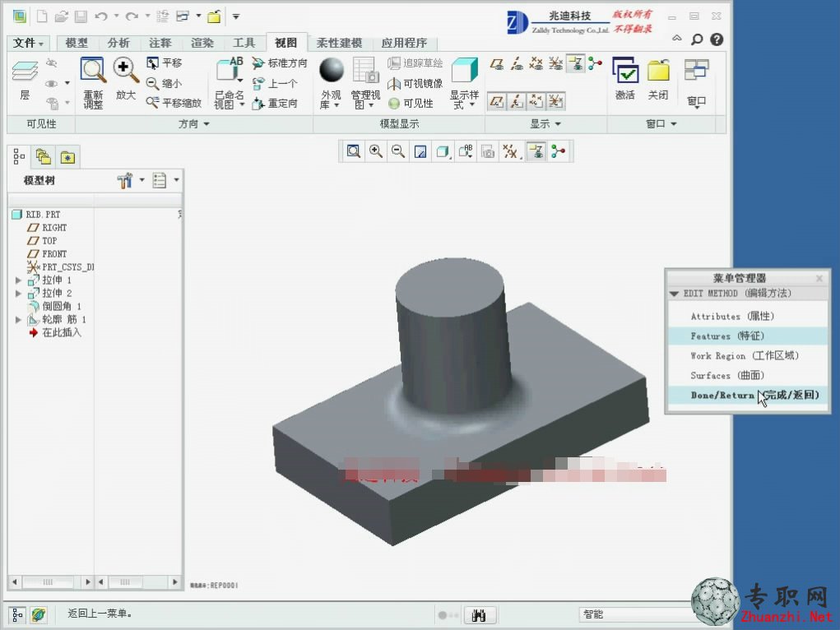Apply 标准方向 standard orientation
This screenshot has width=840, height=630.
[x=279, y=63]
